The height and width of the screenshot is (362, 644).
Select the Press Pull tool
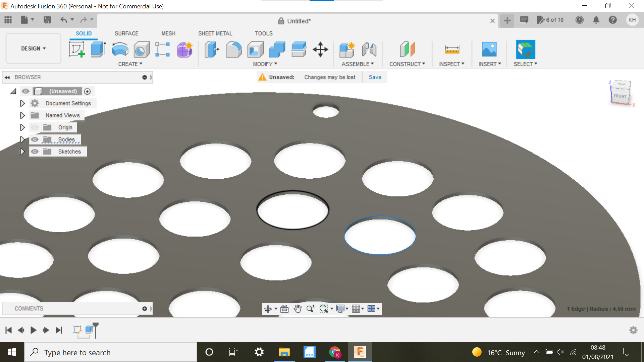[212, 50]
